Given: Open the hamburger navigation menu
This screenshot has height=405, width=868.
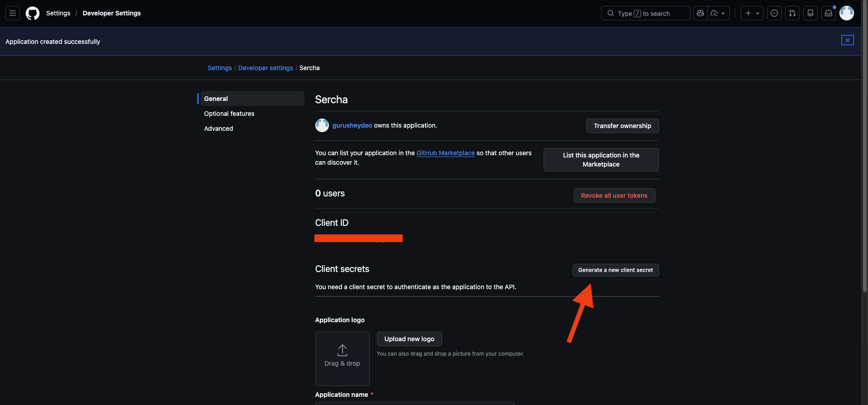Looking at the screenshot, I should tap(13, 13).
